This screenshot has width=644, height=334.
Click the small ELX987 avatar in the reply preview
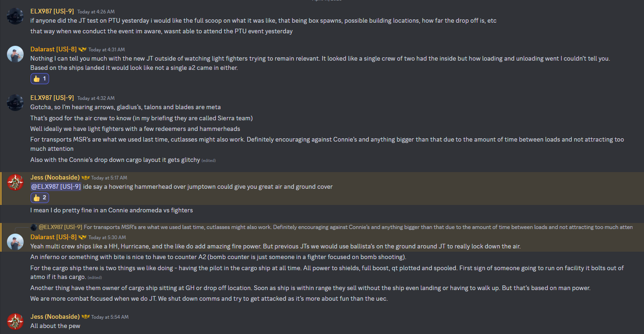click(x=34, y=227)
